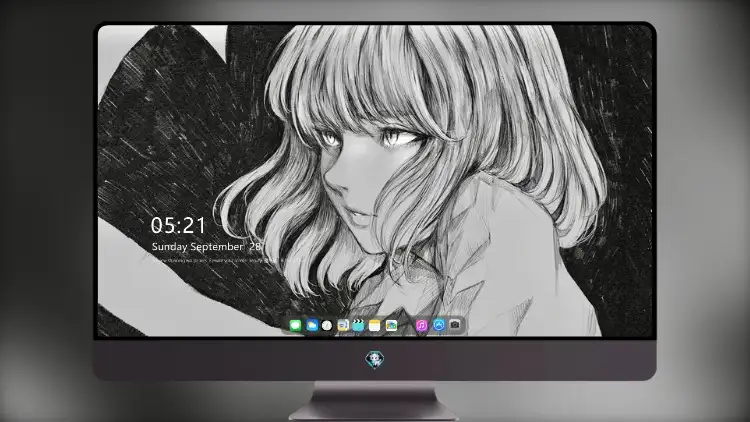Launch the teal clapperboard video app
The image size is (750, 422).
[358, 326]
